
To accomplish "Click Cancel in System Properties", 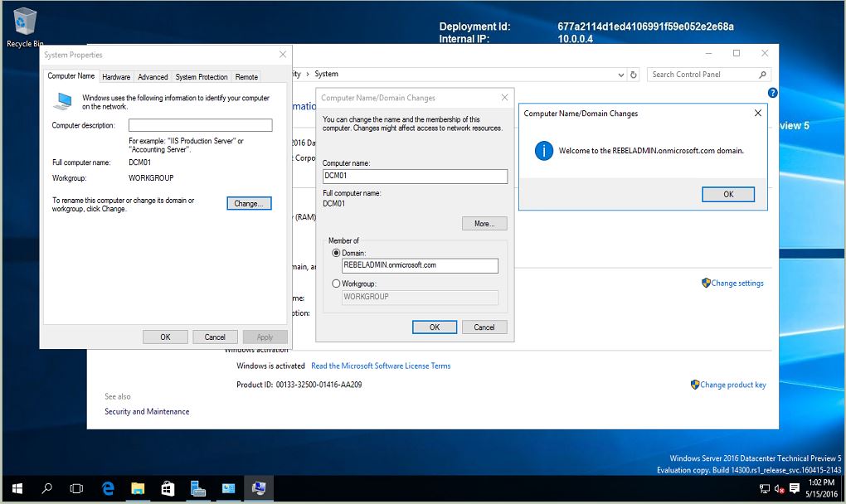I will tap(215, 337).
